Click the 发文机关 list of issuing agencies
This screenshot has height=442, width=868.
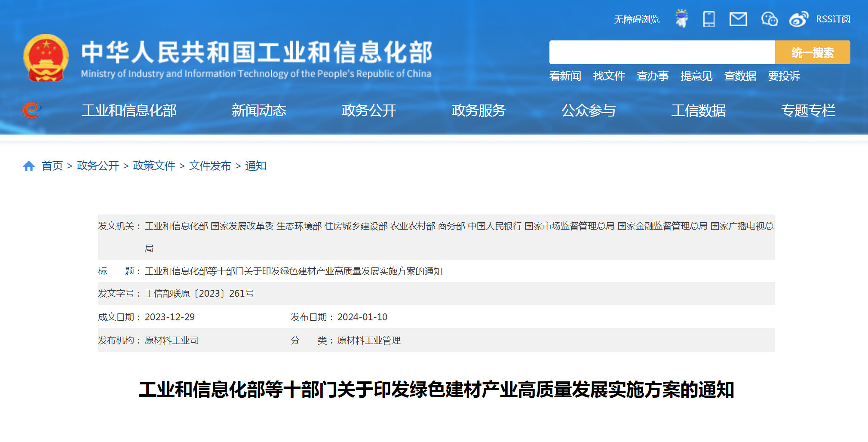[459, 237]
